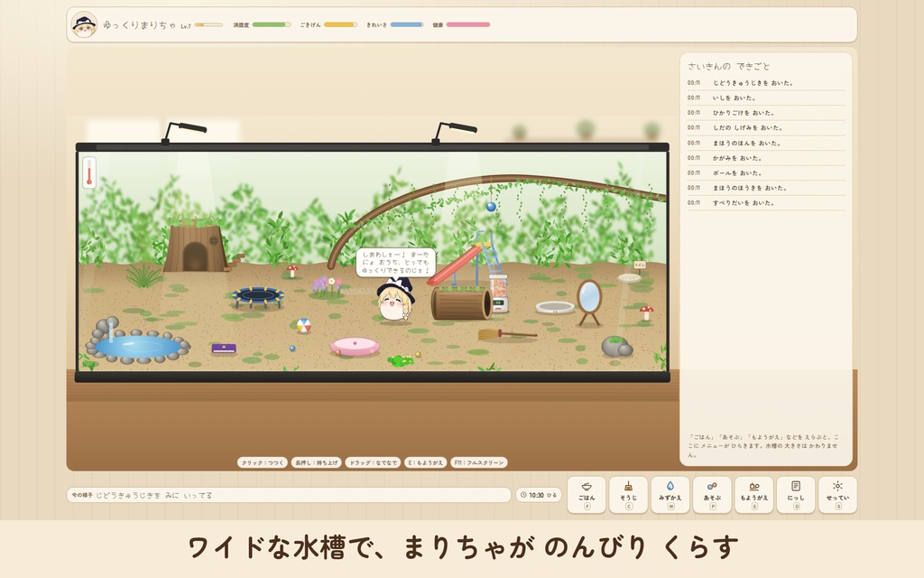Click log entry すべりだいを おいた。
The image size is (924, 578).
coord(765,203)
